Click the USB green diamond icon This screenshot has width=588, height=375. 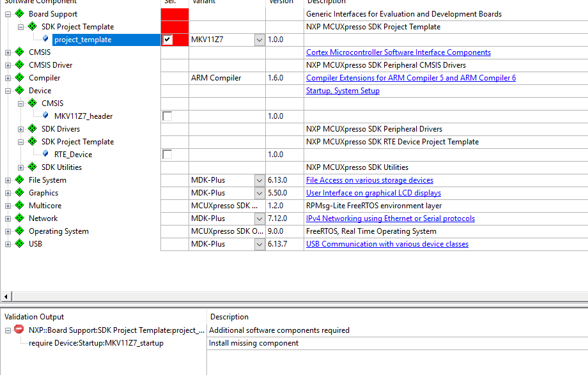tap(20, 244)
